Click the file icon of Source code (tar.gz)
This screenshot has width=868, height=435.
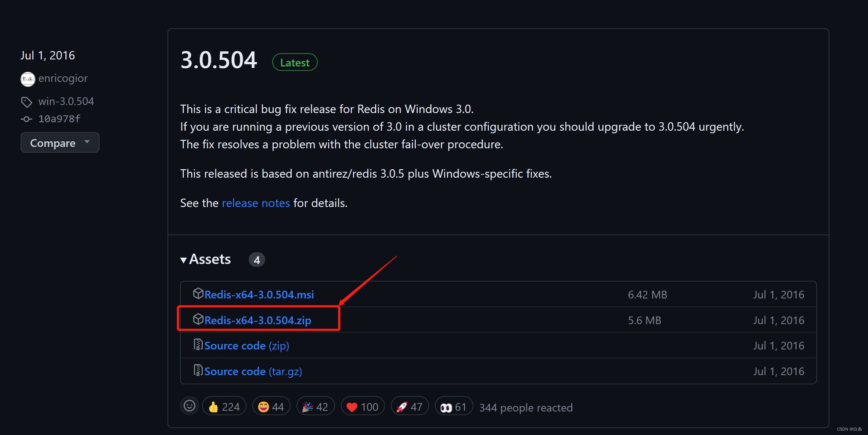[198, 370]
